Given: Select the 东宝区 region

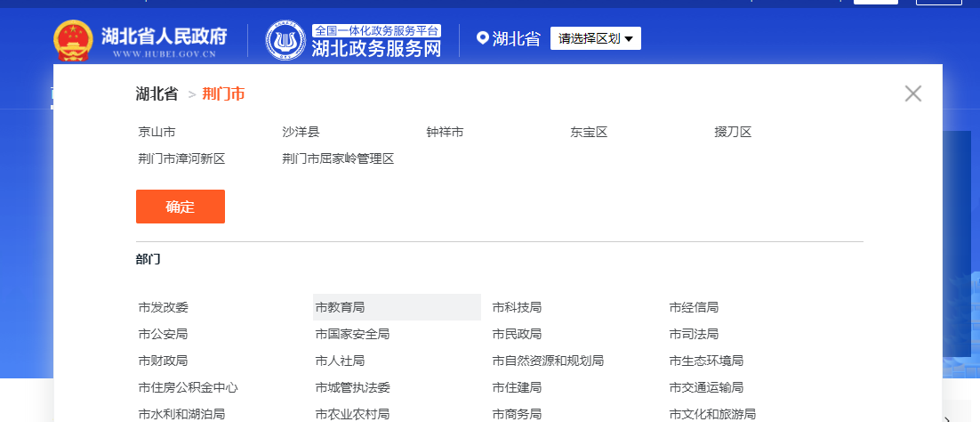Looking at the screenshot, I should pyautogui.click(x=589, y=132).
